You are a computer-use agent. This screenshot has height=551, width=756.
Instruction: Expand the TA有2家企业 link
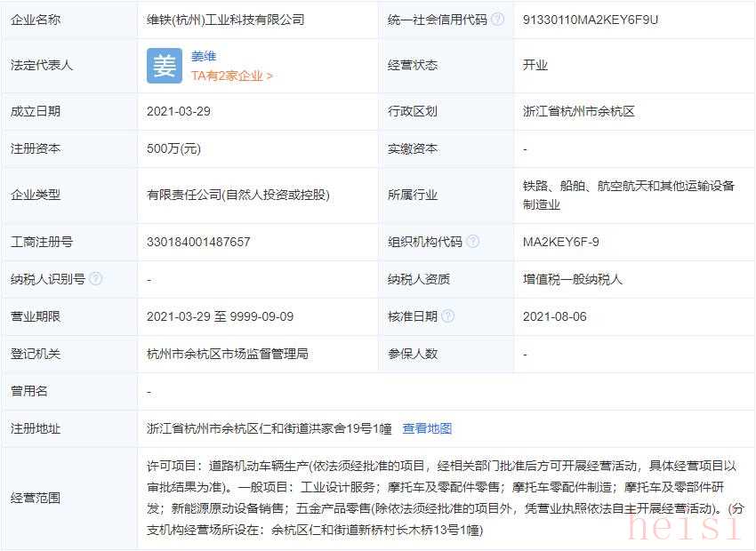[x=232, y=76]
